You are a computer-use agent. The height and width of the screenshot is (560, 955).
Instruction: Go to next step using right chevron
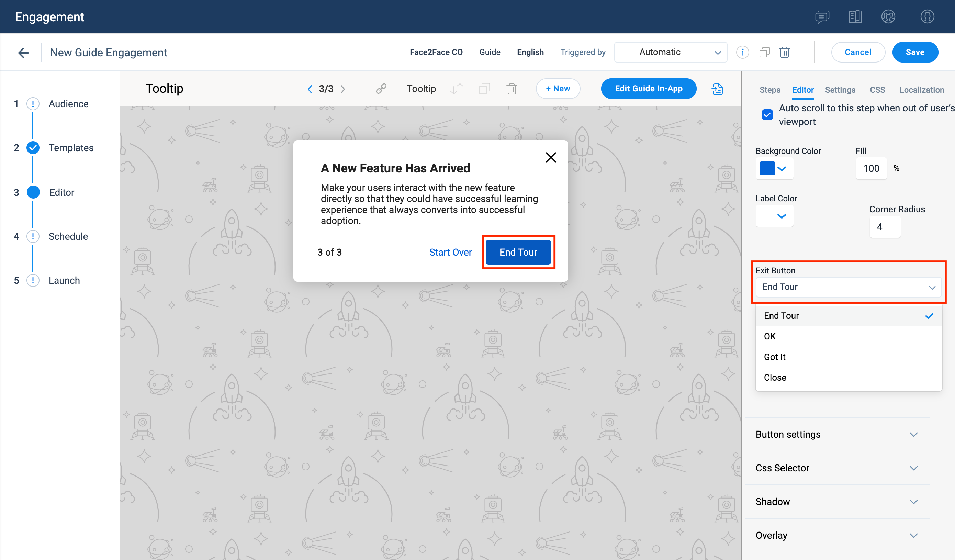point(342,89)
